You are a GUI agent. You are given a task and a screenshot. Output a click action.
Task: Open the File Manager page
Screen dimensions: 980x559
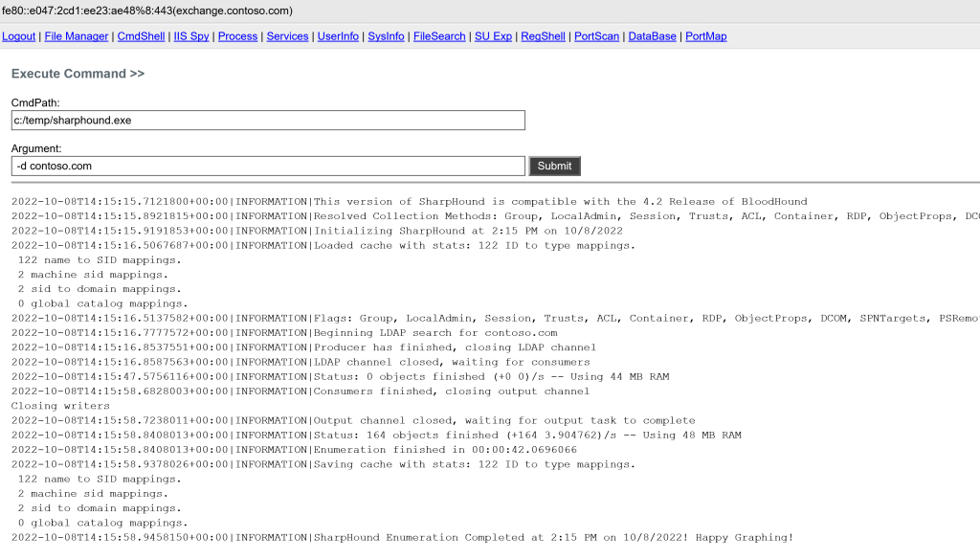coord(77,36)
